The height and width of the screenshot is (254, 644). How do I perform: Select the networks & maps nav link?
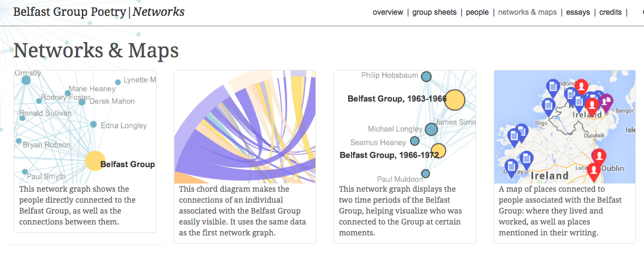pyautogui.click(x=528, y=12)
